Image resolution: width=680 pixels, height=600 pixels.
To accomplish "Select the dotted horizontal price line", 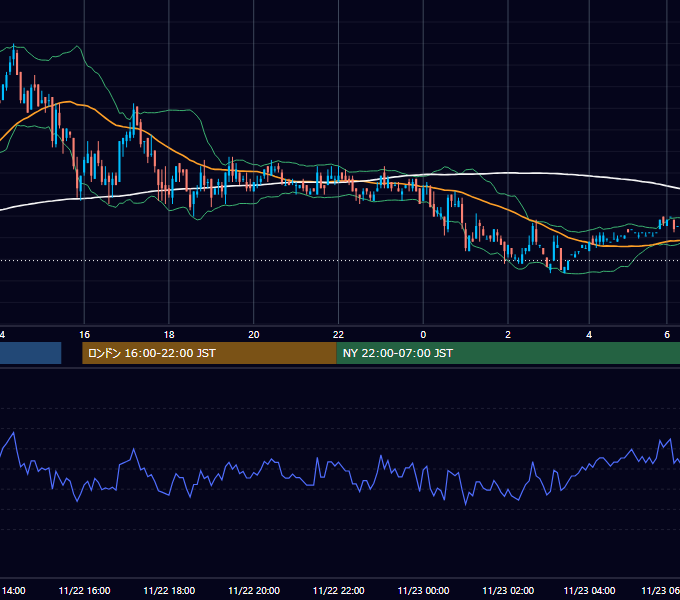I will [x=340, y=261].
